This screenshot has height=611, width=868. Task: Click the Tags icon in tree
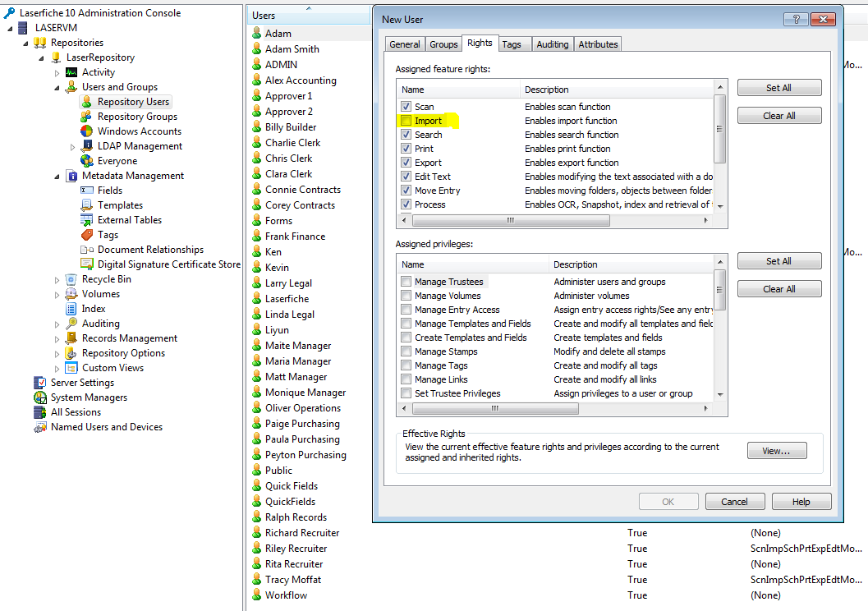tap(87, 235)
